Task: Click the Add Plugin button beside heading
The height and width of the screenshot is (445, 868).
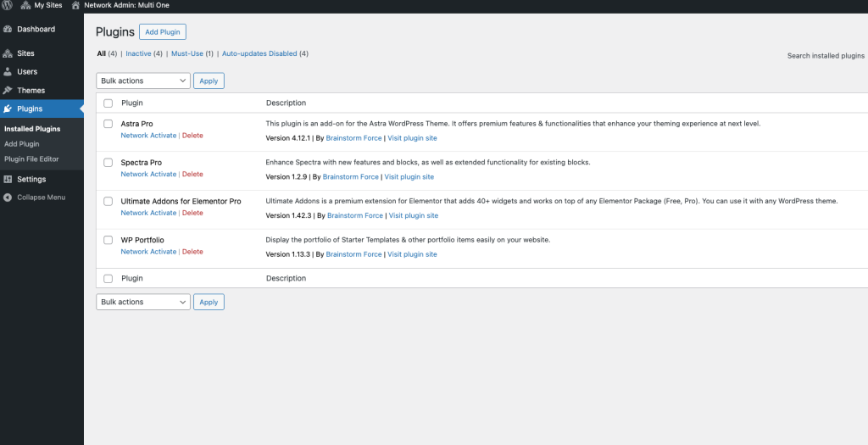Action: click(163, 32)
